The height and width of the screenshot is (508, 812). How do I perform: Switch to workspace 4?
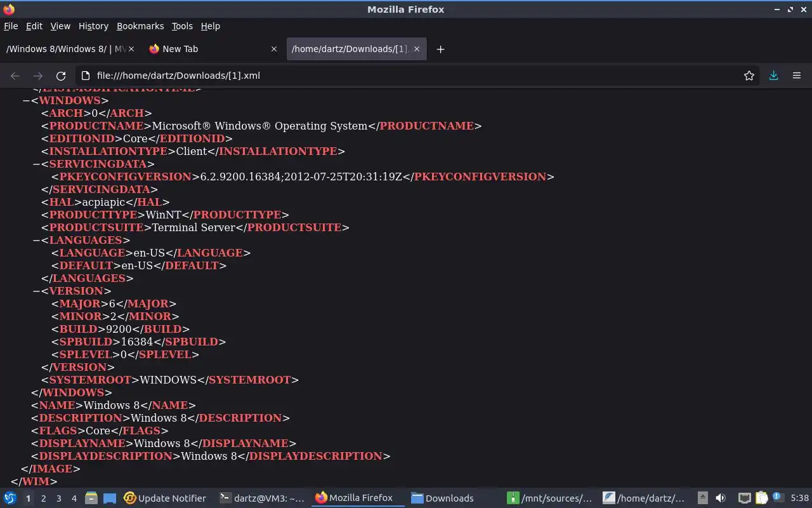[74, 498]
